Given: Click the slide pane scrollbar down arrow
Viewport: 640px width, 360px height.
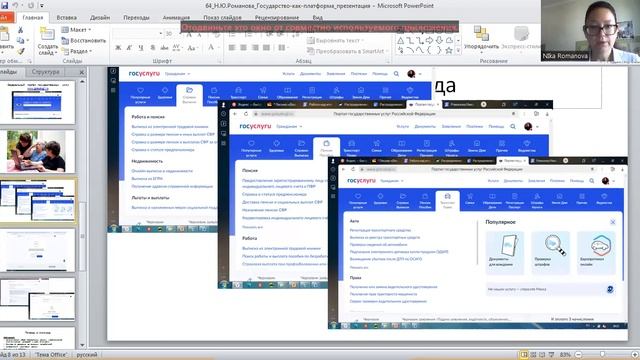Looking at the screenshot, I should [x=82, y=344].
